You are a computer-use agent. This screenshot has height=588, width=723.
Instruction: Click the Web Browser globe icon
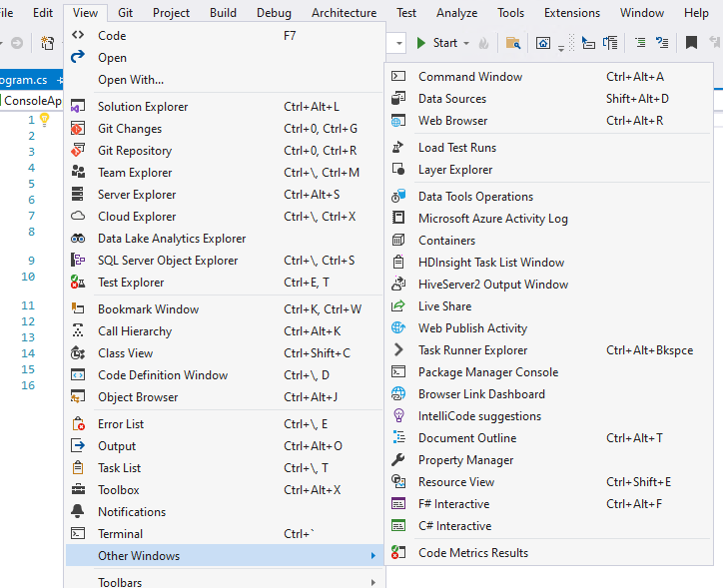(398, 120)
